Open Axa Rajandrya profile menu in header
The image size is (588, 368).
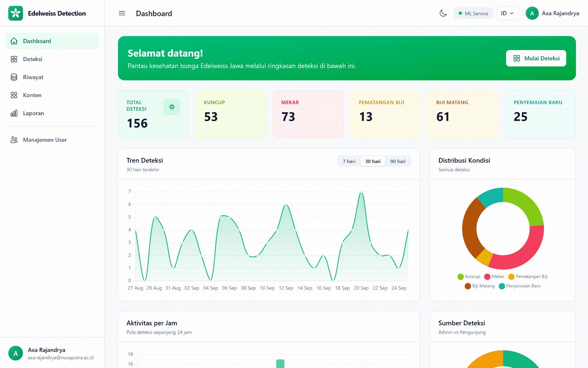552,13
